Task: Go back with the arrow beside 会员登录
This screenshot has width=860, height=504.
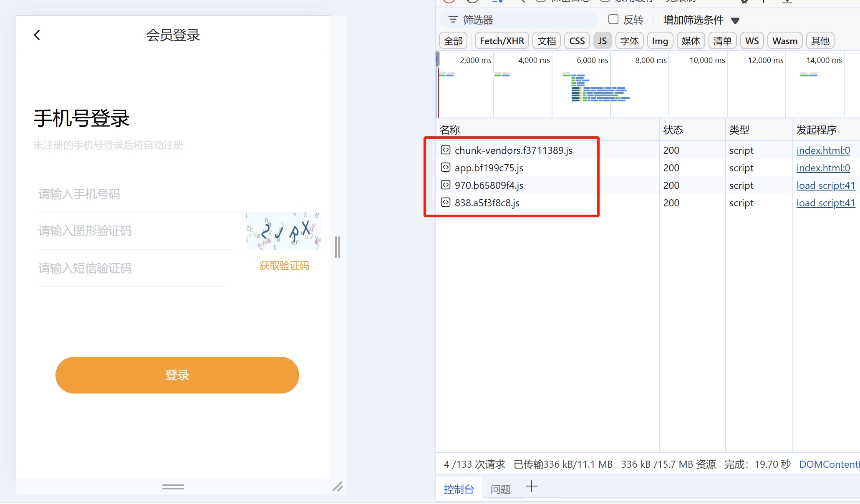Action: point(37,35)
